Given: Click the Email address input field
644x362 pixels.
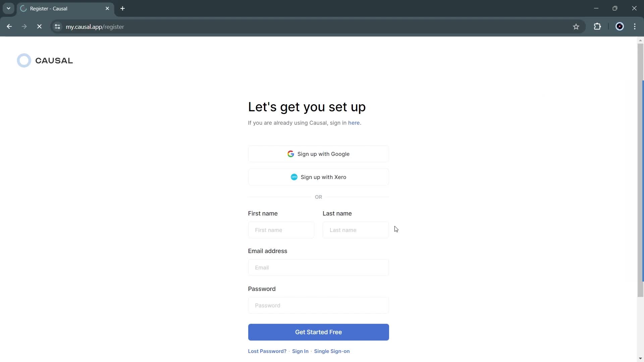Looking at the screenshot, I should click(x=318, y=267).
